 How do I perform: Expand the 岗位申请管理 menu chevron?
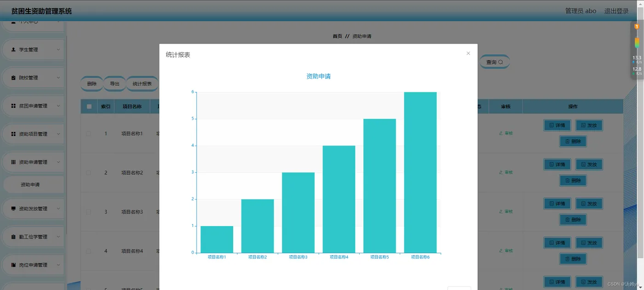[58, 265]
